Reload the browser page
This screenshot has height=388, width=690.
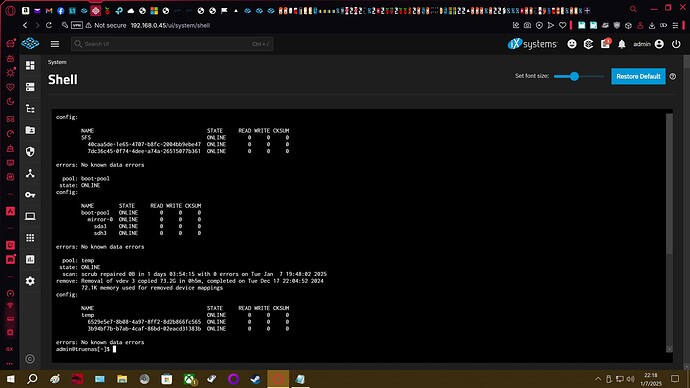(x=49, y=26)
